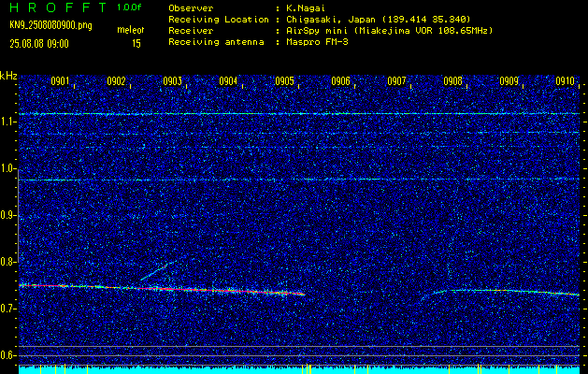
Task: Select antenna name Maspro FM-3
Action: [317, 42]
